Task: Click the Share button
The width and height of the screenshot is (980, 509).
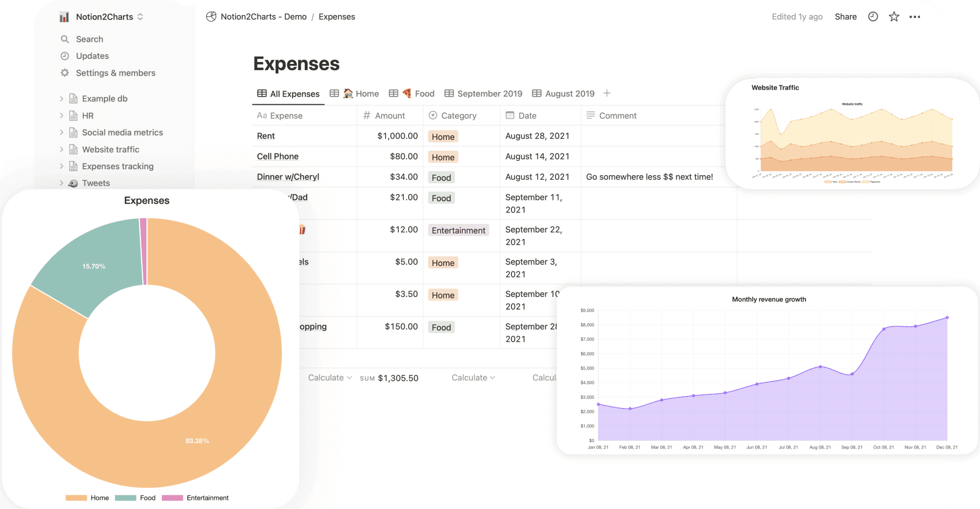Action: [x=845, y=17]
